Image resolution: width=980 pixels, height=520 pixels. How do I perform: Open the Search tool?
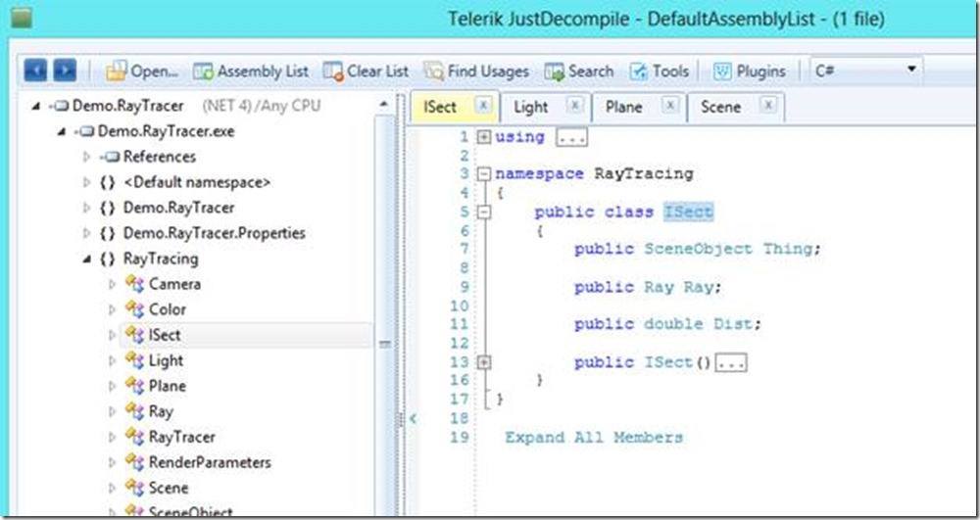pyautogui.click(x=579, y=71)
